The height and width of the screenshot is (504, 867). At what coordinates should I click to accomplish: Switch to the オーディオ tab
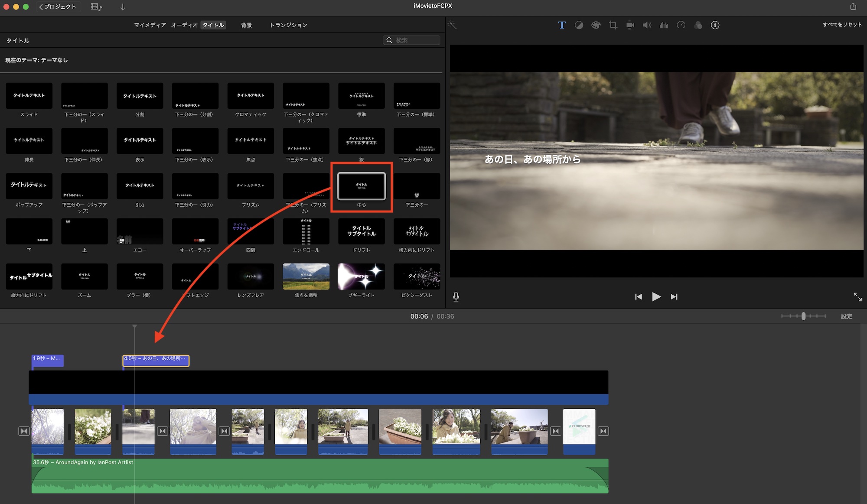point(184,25)
